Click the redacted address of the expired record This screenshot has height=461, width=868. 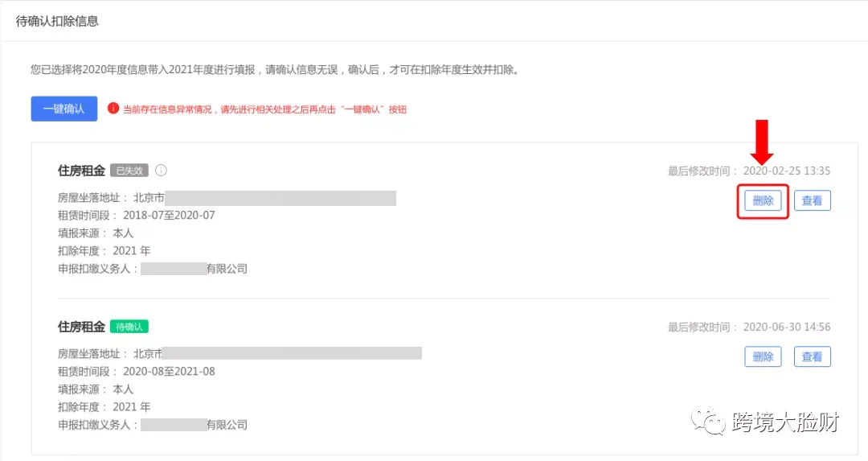pyautogui.click(x=280, y=198)
